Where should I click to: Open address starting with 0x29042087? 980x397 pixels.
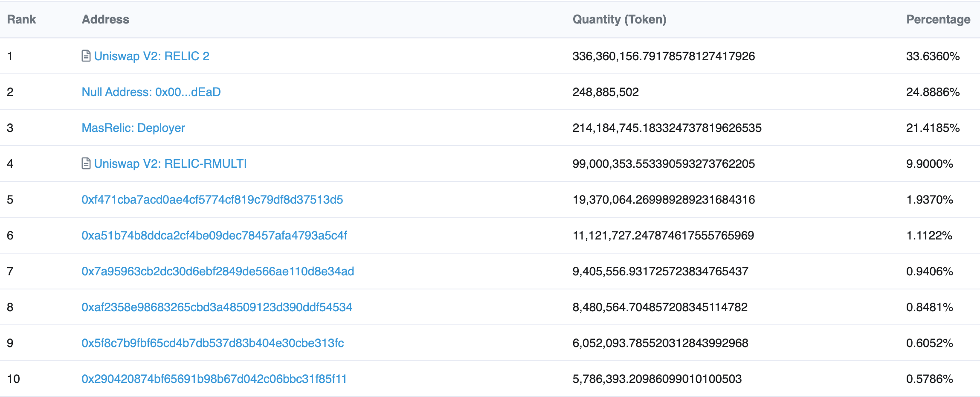click(x=214, y=379)
